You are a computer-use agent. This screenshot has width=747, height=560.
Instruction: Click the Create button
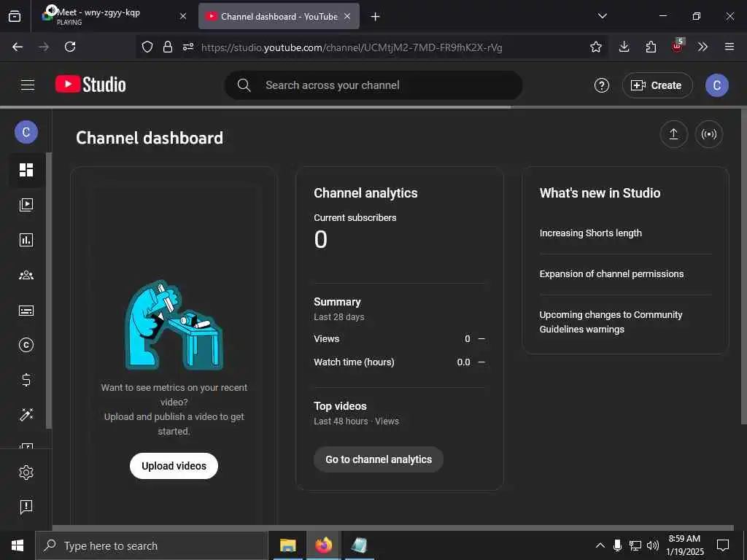pos(657,85)
